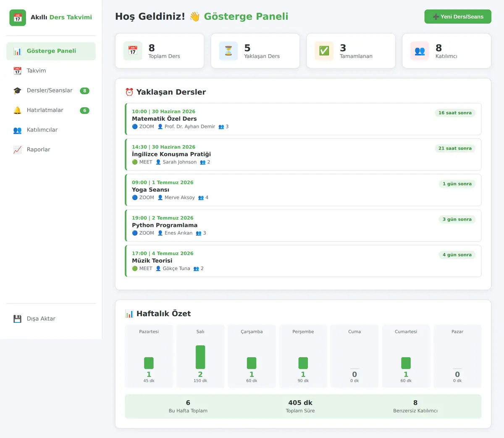
Task: Click the Perşembe bar showing 90 dk
Action: (303, 363)
